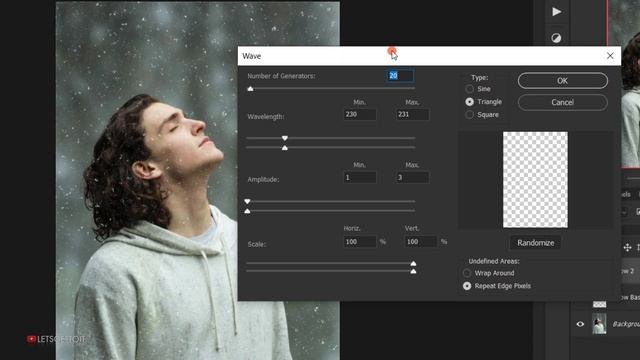Click the Amplitude minimum slider handle
This screenshot has width=640, height=360.
[247, 202]
